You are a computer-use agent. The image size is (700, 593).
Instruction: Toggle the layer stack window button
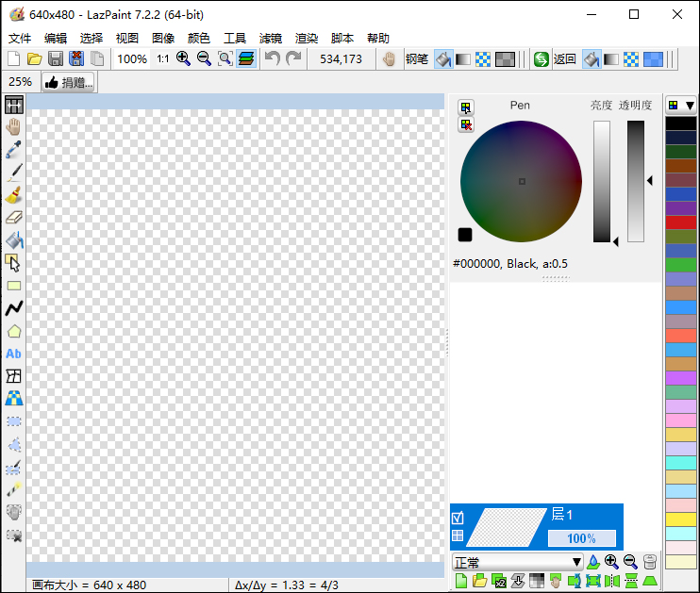tap(246, 58)
